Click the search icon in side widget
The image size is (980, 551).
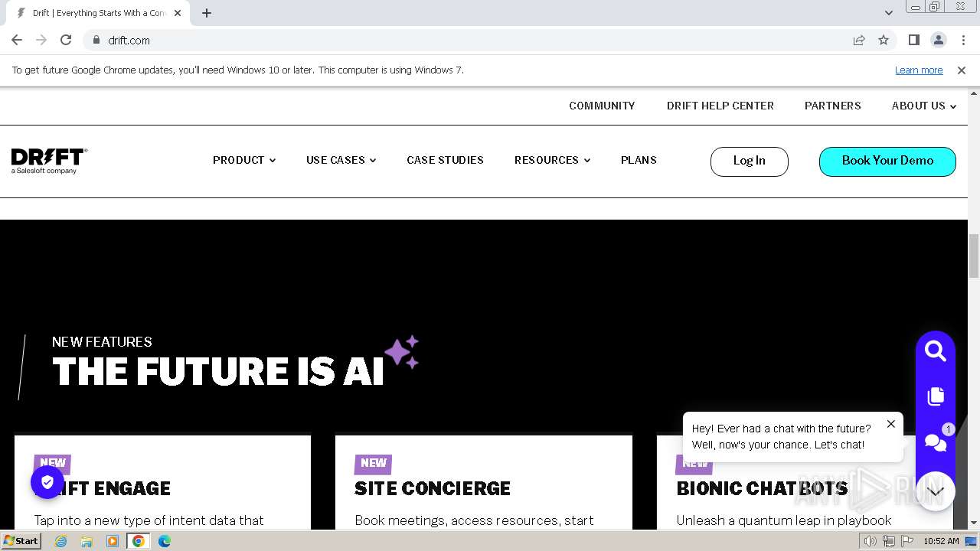[x=936, y=351]
